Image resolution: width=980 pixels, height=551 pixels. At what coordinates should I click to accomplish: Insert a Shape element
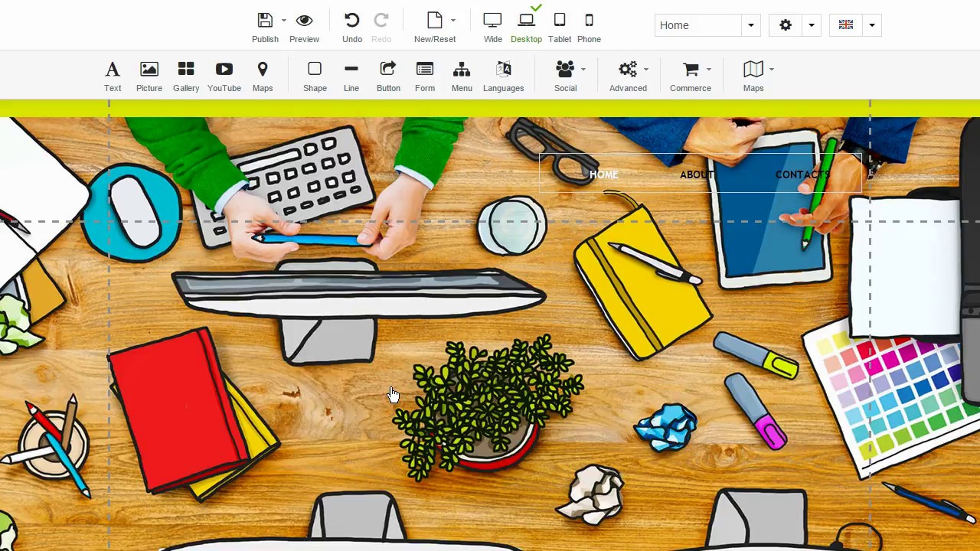pyautogui.click(x=315, y=77)
